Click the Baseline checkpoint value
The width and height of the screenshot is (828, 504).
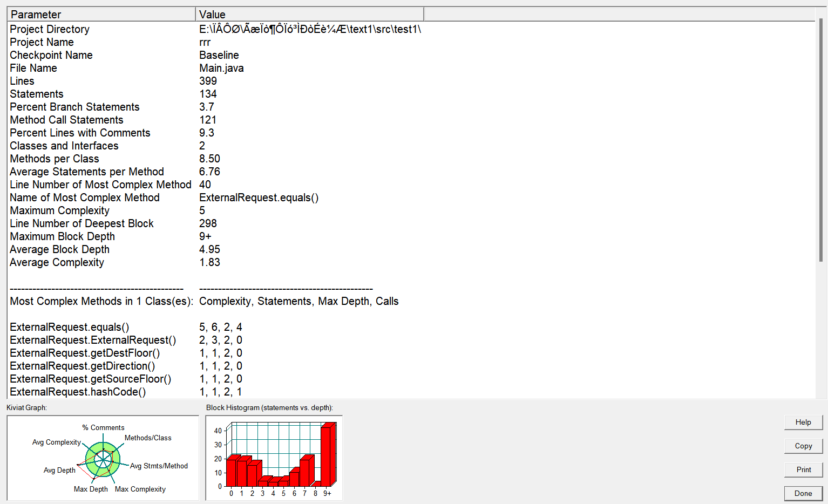(219, 55)
